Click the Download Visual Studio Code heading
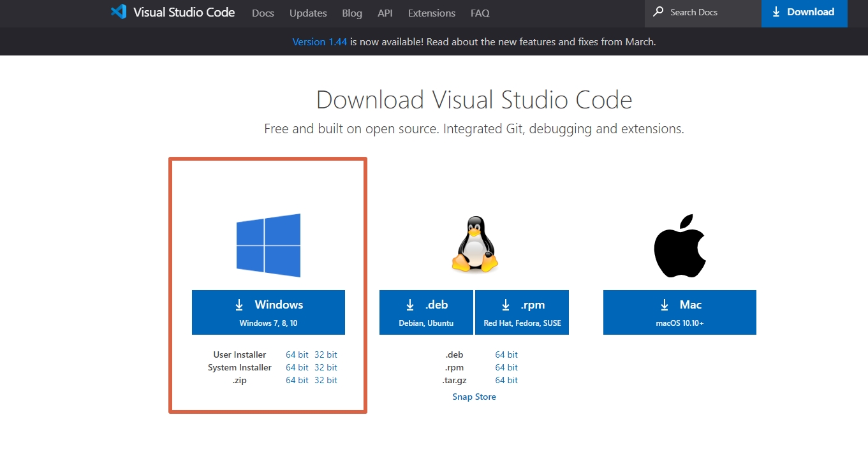The image size is (868, 475). pos(474,100)
